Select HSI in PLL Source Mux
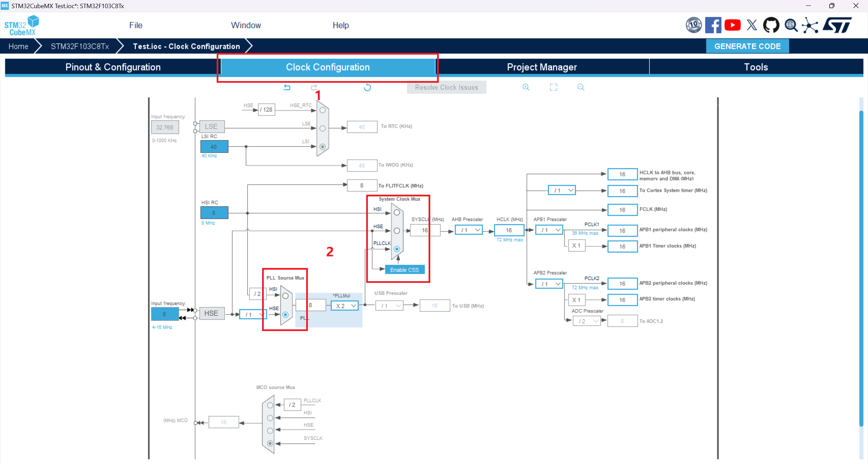The image size is (868, 464). (x=285, y=296)
